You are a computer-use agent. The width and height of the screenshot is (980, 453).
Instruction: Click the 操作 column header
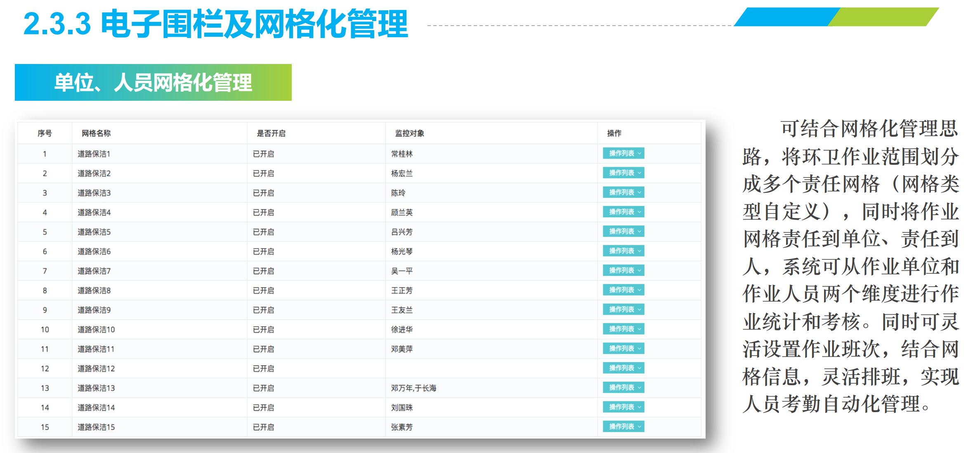pos(614,133)
